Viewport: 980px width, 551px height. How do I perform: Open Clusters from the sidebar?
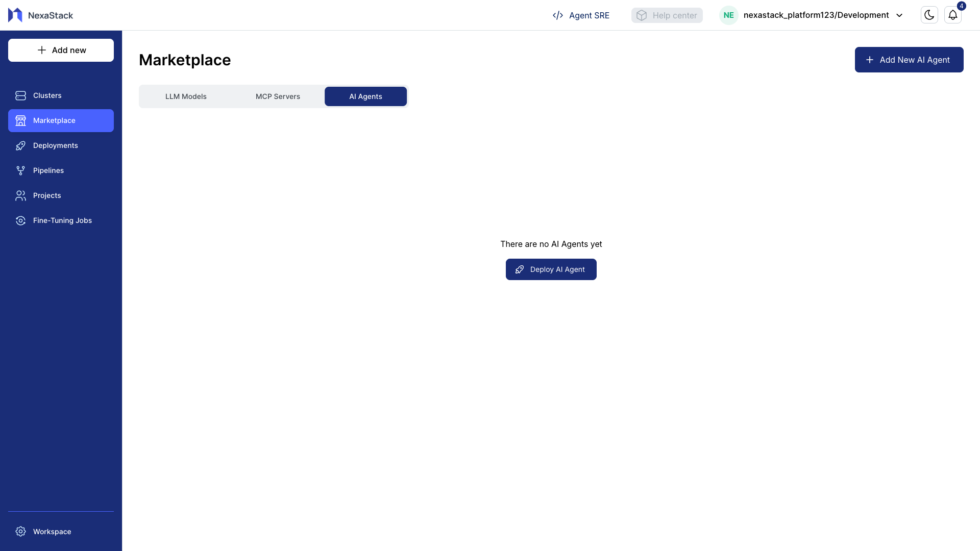(47, 95)
